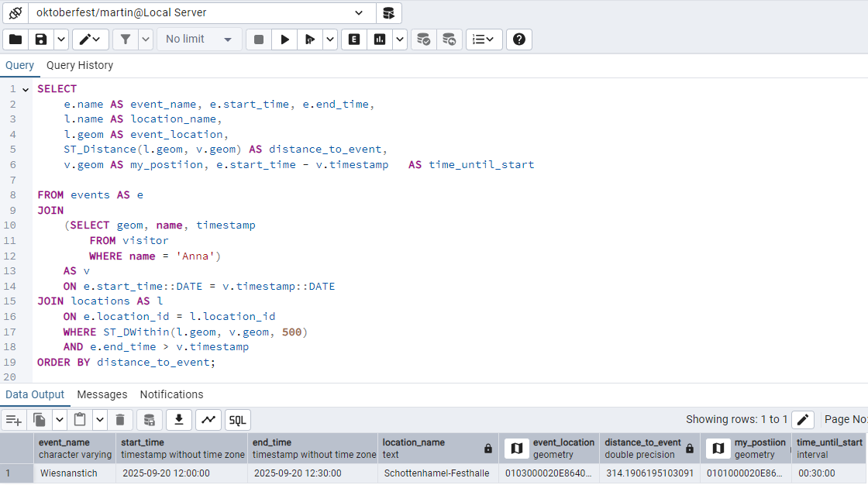Open the No limit rows dropdown
Screen dimensions: 868x485
tap(199, 40)
